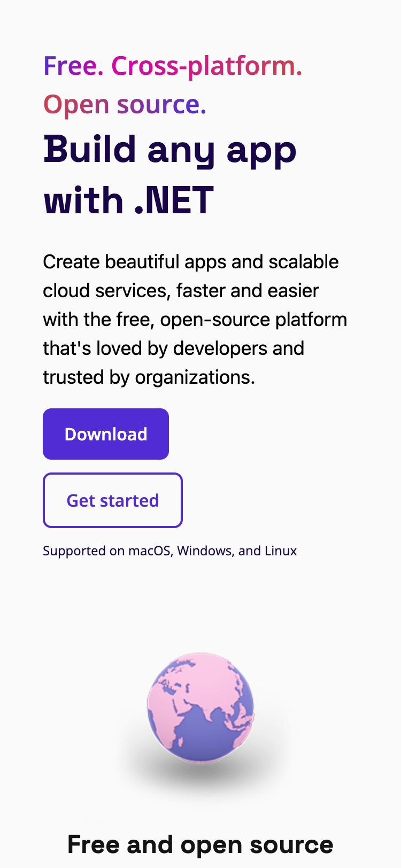Viewport: 401px width, 868px height.
Task: Click "trusted by organizations." in the paragraph
Action: pos(149,377)
